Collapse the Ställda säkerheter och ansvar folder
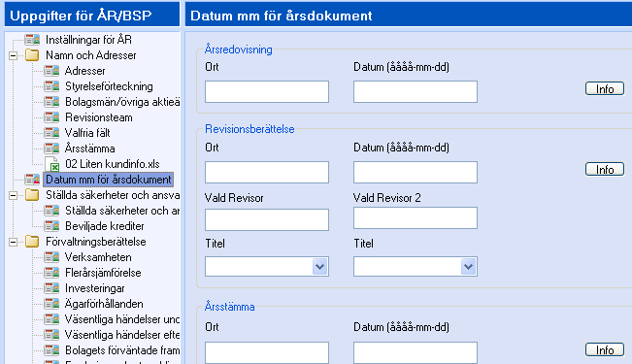This screenshot has width=632, height=364. coord(13,195)
